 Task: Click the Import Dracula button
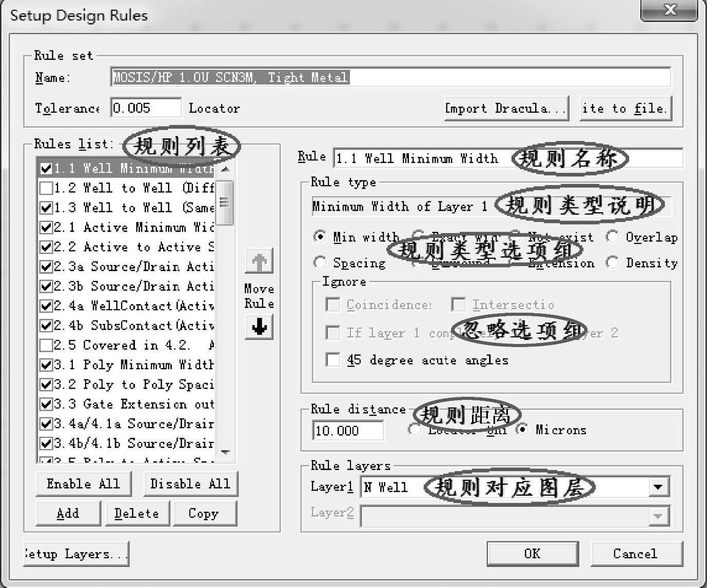coord(506,109)
